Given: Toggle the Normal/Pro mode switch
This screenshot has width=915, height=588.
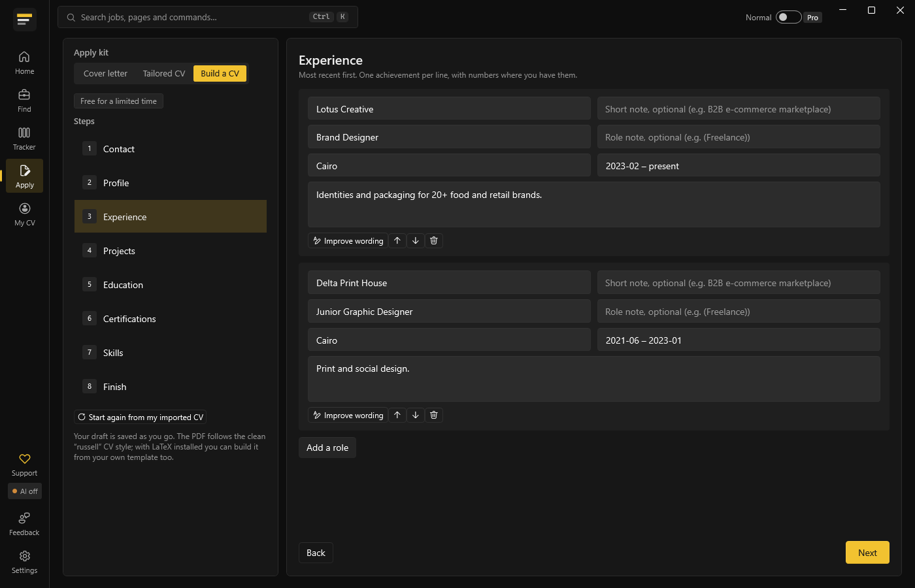Looking at the screenshot, I should (788, 17).
